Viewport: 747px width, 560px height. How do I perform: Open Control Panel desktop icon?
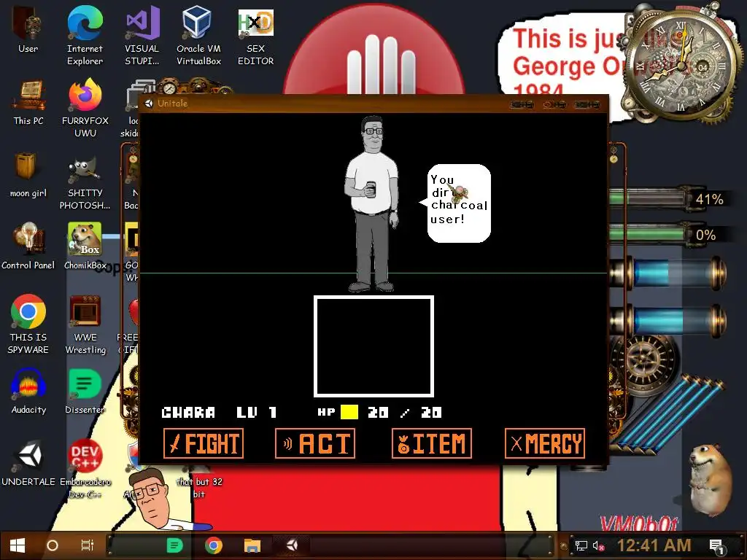click(28, 246)
